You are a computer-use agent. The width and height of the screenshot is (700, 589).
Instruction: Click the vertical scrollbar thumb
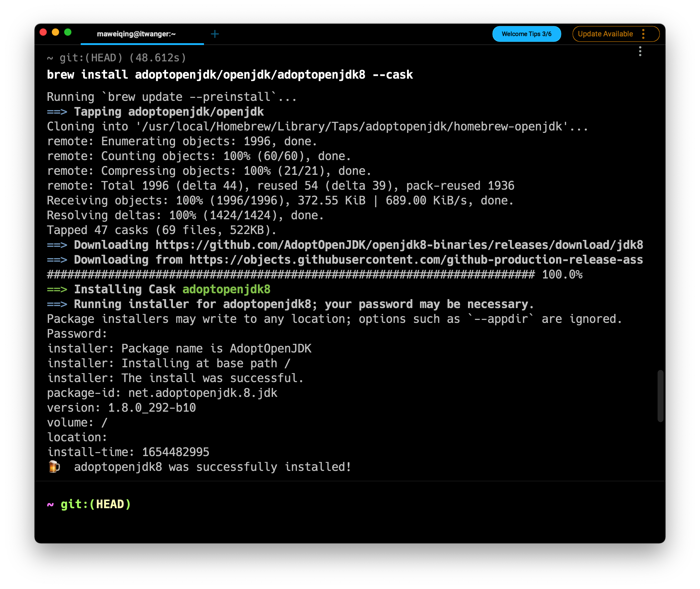point(660,396)
